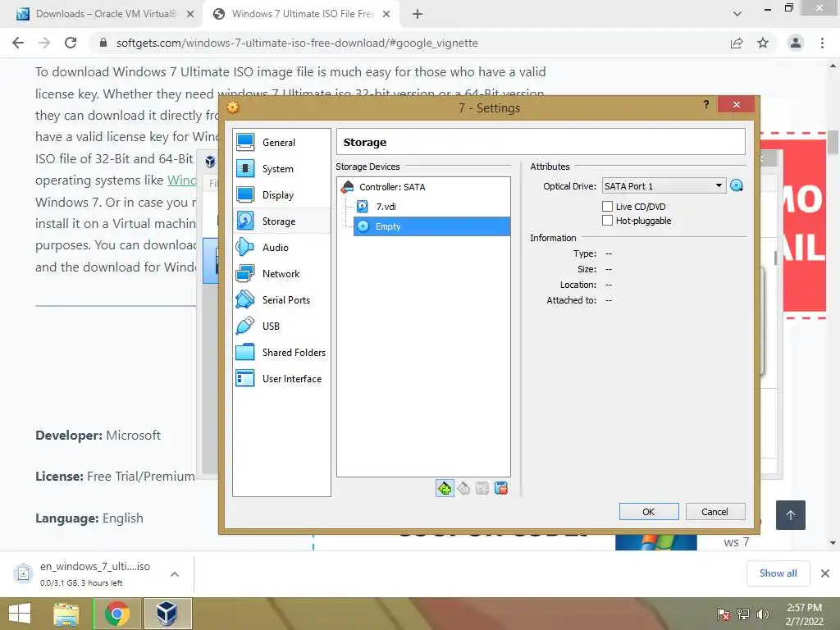840x630 pixels.
Task: Open the User Interface settings category
Action: 281,379
